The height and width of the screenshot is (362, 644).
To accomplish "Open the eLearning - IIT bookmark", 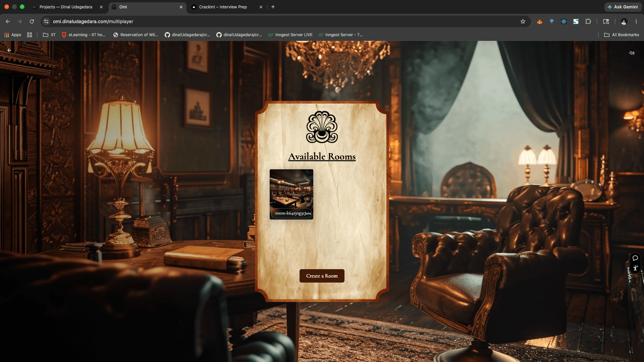I will [84, 35].
